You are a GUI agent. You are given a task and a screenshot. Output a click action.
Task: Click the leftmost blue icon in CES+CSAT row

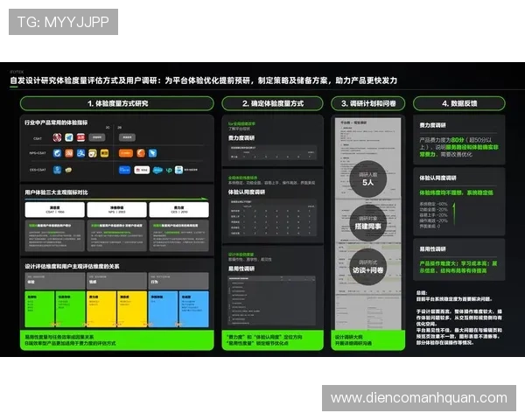57,170
